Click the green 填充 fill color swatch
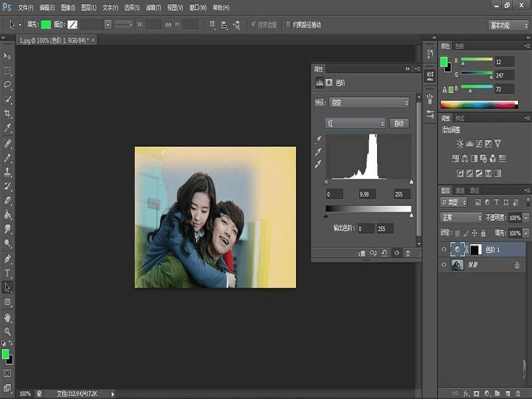Viewport: 532px width, 399px height. (x=46, y=25)
